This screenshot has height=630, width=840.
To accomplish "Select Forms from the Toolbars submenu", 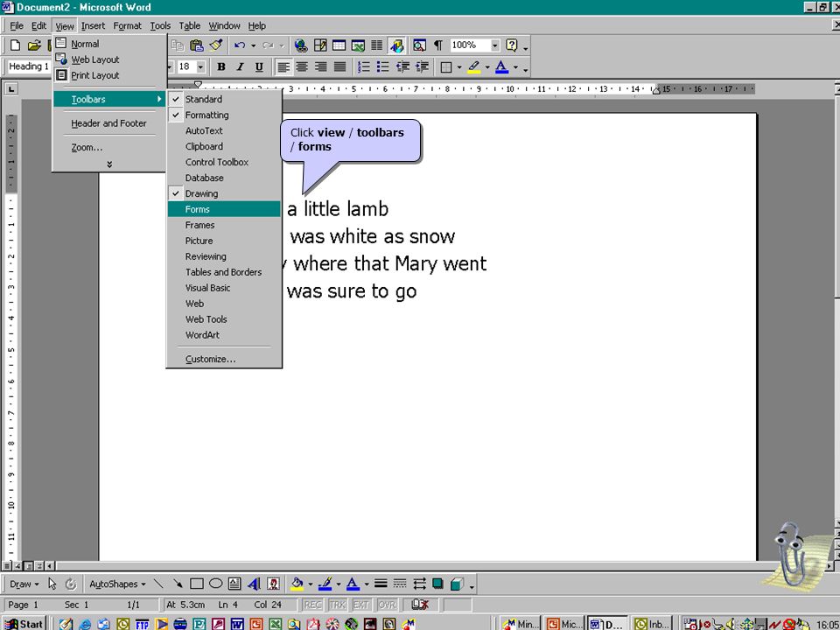I will click(x=224, y=209).
